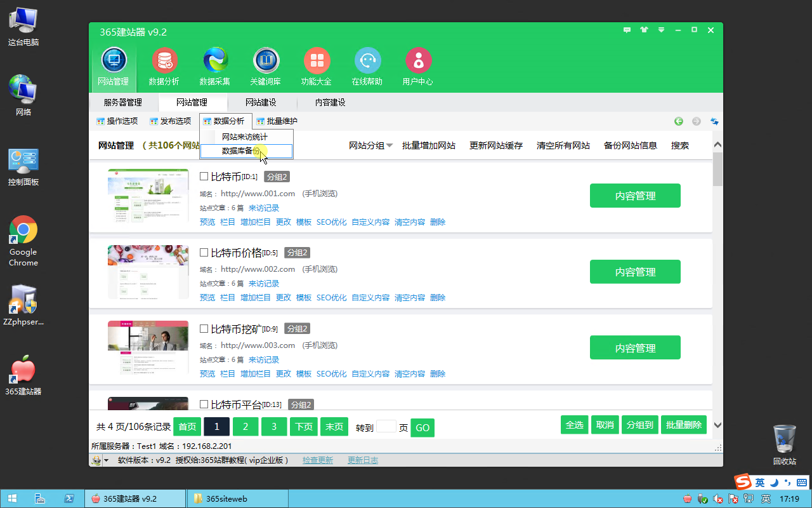The height and width of the screenshot is (508, 812).
Task: Open the 用户中心 toolbar icon
Action: point(418,67)
